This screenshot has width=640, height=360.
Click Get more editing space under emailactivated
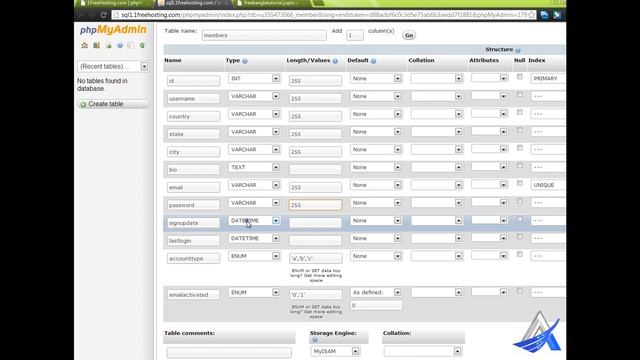316,312
